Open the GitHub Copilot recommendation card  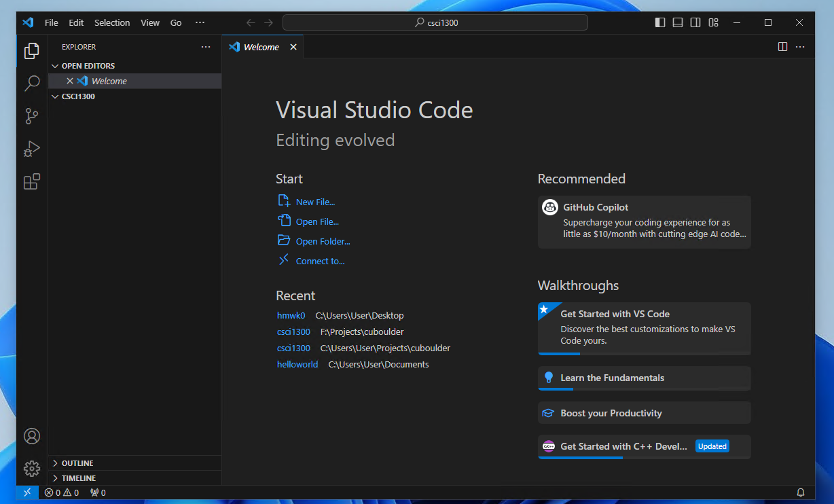pyautogui.click(x=645, y=222)
